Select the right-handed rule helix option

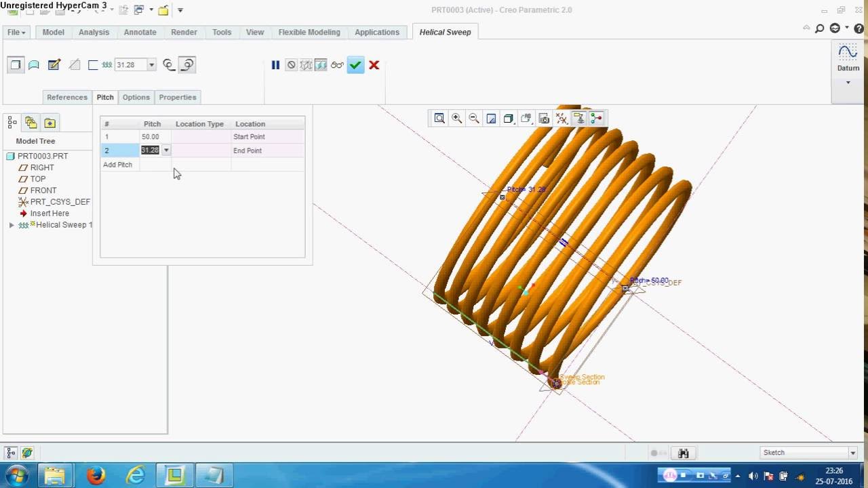tap(188, 65)
